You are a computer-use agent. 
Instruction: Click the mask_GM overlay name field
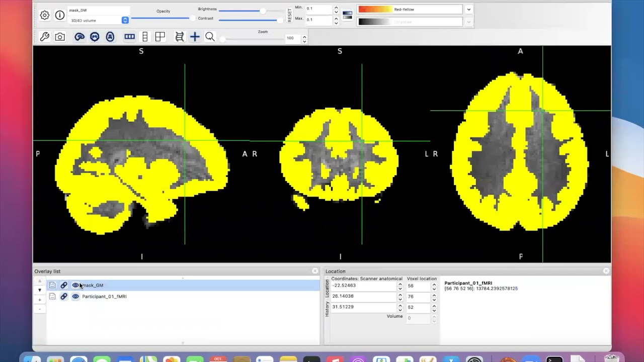point(98,10)
